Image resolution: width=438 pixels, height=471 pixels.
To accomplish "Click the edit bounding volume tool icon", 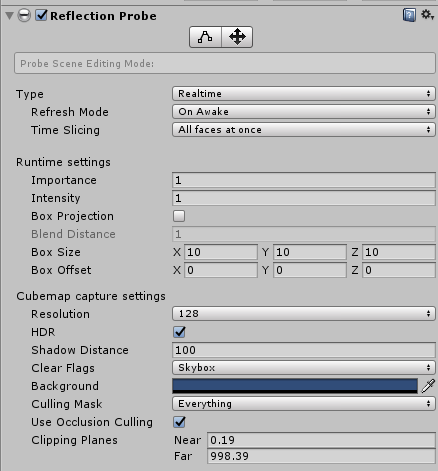I will [x=205, y=37].
